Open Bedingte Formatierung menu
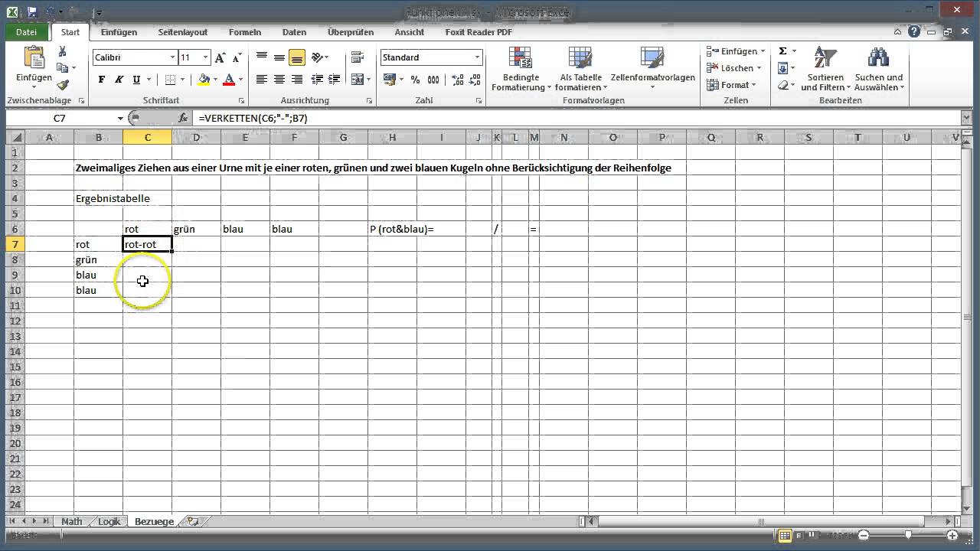Screen dimensions: 980x551 pos(521,69)
